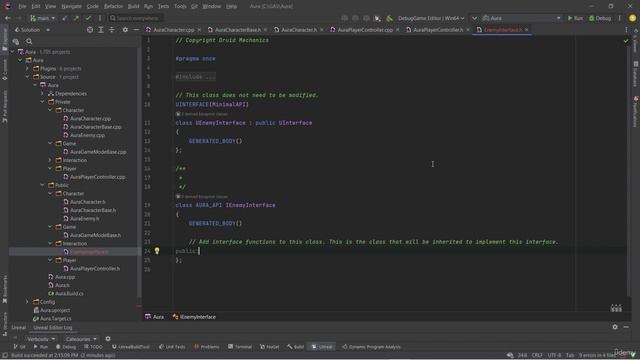640x360 pixels.
Task: Open the Categories dropdown
Action: pyautogui.click(x=81, y=339)
